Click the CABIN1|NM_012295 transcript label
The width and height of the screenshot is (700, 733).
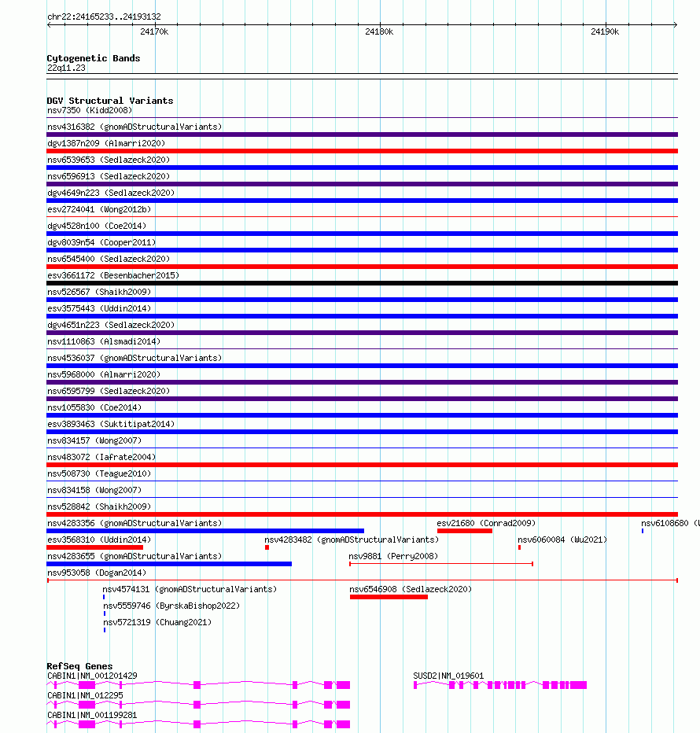85,695
